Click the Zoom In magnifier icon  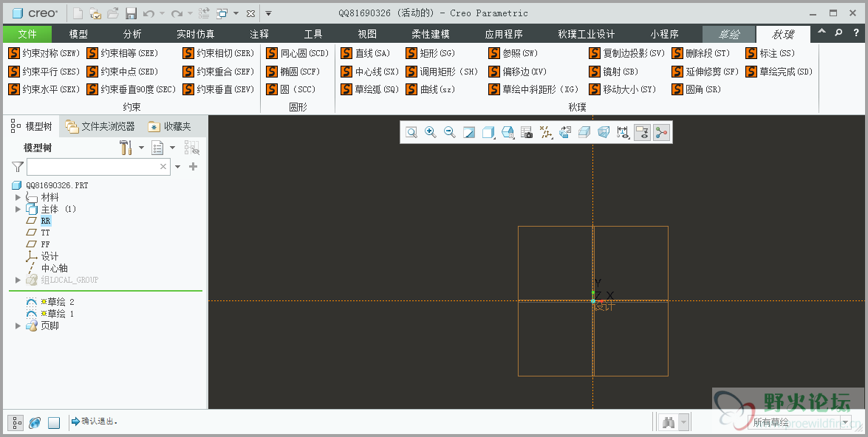[430, 132]
